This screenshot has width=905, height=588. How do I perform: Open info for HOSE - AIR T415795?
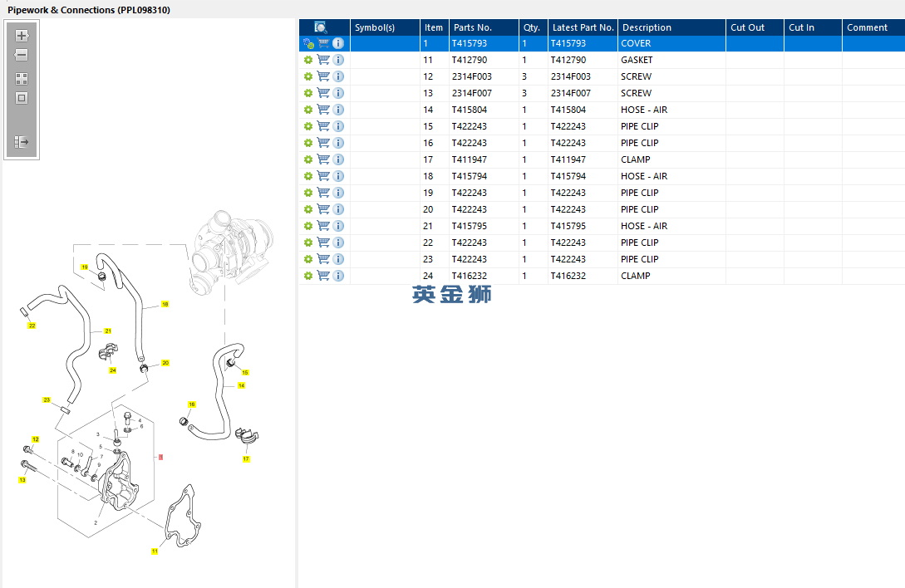tap(339, 226)
